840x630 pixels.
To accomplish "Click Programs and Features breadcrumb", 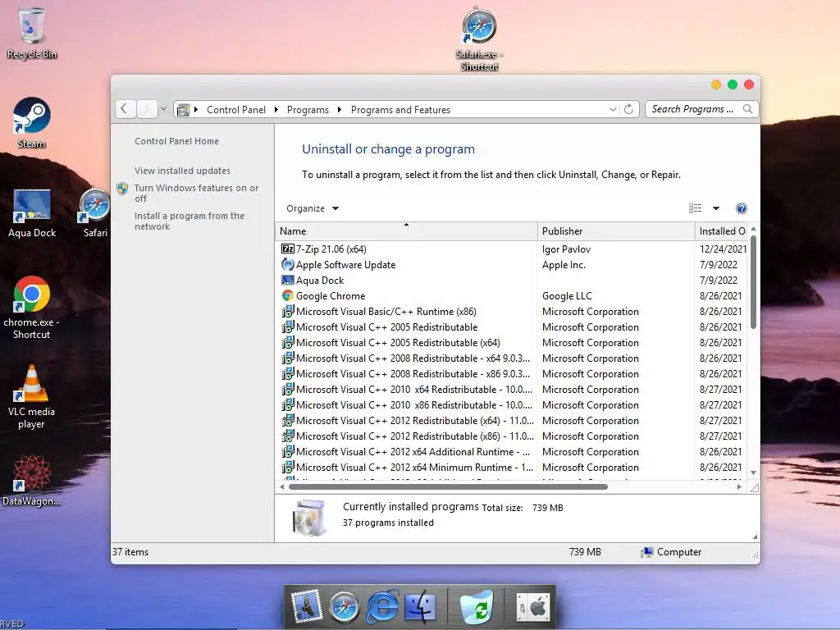I will coord(400,110).
